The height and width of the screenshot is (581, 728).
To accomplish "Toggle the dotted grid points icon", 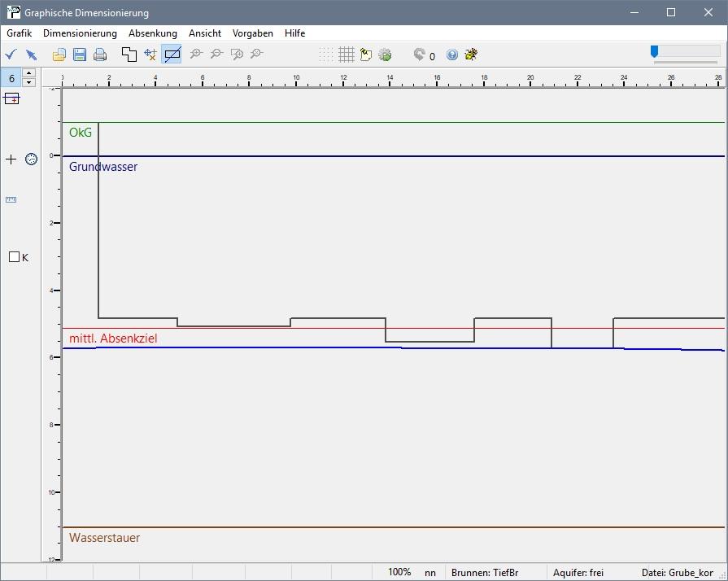I will 326,55.
